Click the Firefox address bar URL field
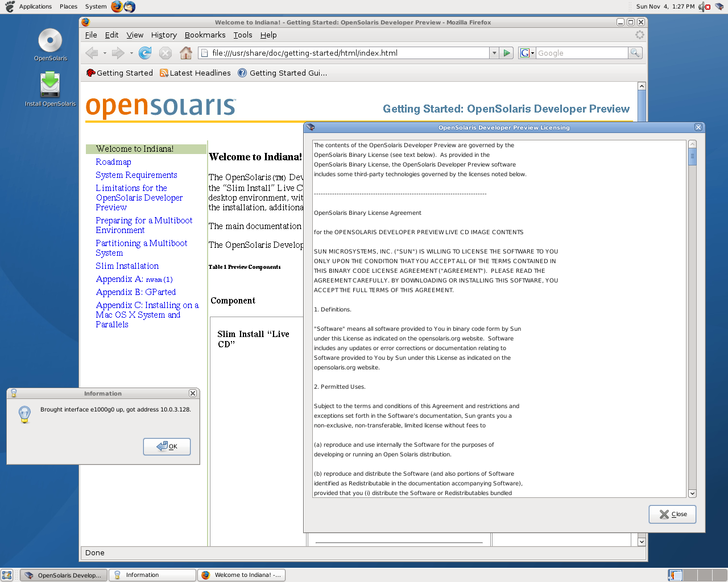728x582 pixels. (344, 53)
